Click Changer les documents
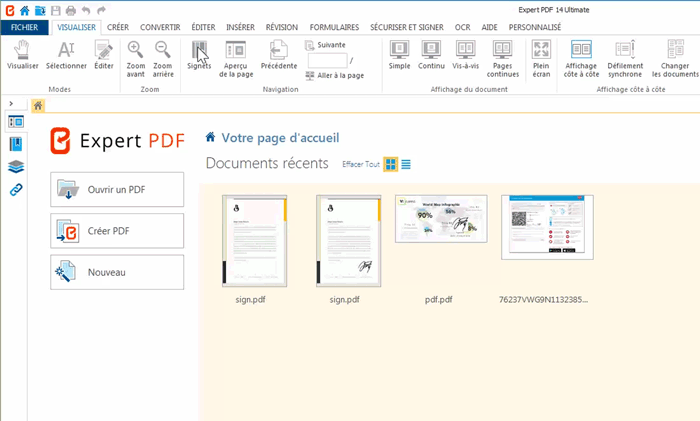 pos(675,58)
